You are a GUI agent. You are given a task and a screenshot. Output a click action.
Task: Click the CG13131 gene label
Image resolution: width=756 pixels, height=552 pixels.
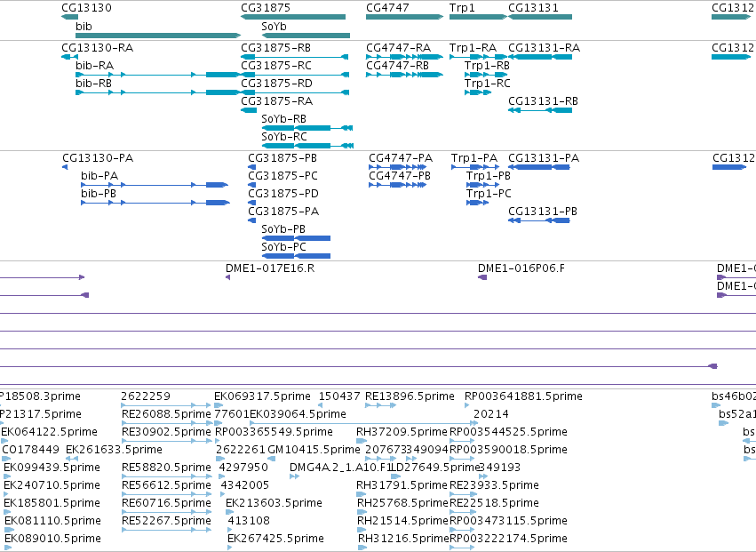pos(533,8)
